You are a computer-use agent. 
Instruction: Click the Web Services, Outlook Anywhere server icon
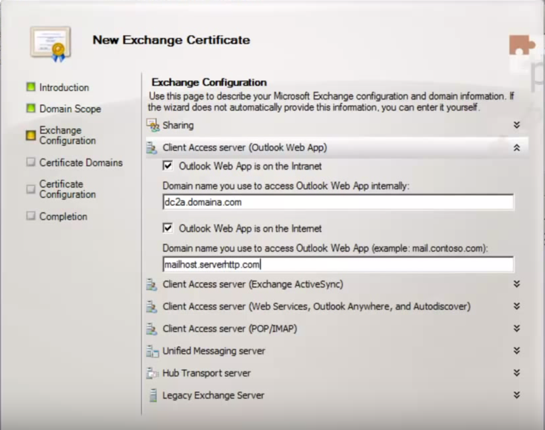coord(152,307)
